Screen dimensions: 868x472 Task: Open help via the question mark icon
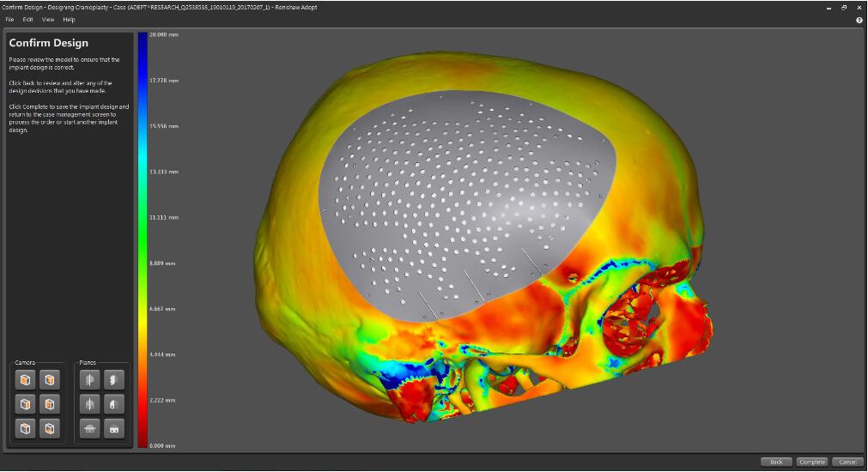tap(859, 20)
